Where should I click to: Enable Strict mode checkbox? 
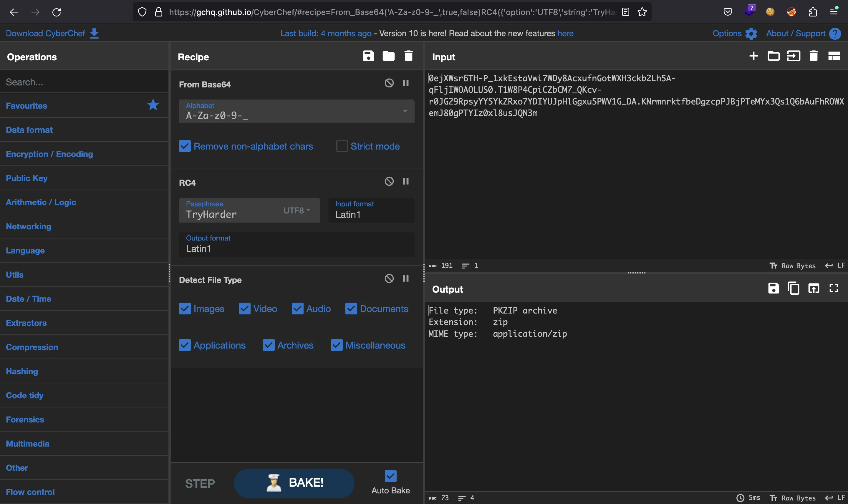coord(342,146)
